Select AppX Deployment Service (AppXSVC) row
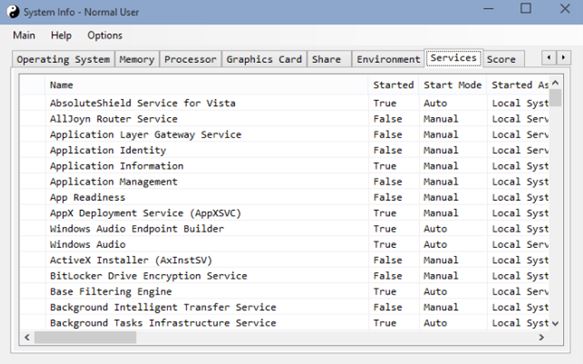Image resolution: width=583 pixels, height=364 pixels. coord(285,213)
